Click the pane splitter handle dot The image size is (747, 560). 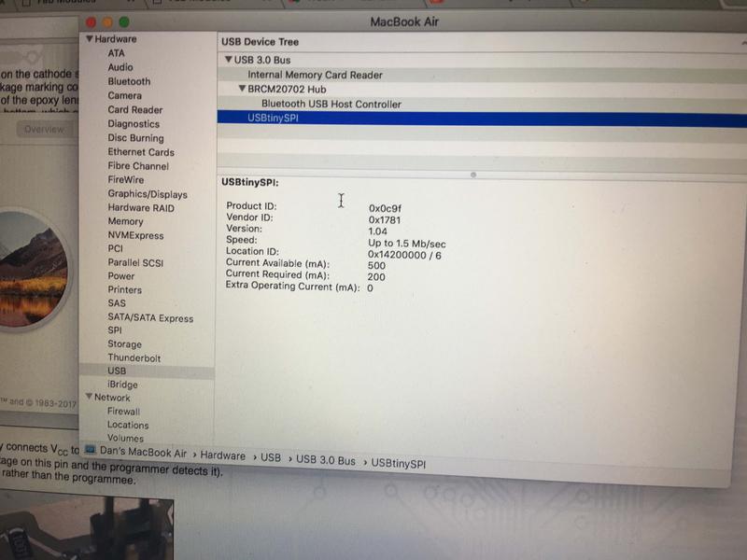tap(473, 175)
